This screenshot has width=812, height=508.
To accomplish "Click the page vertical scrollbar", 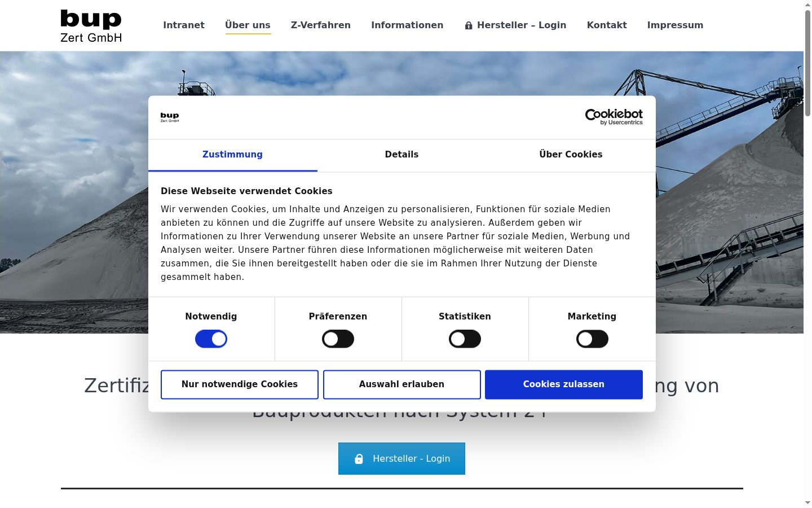I will [x=807, y=62].
